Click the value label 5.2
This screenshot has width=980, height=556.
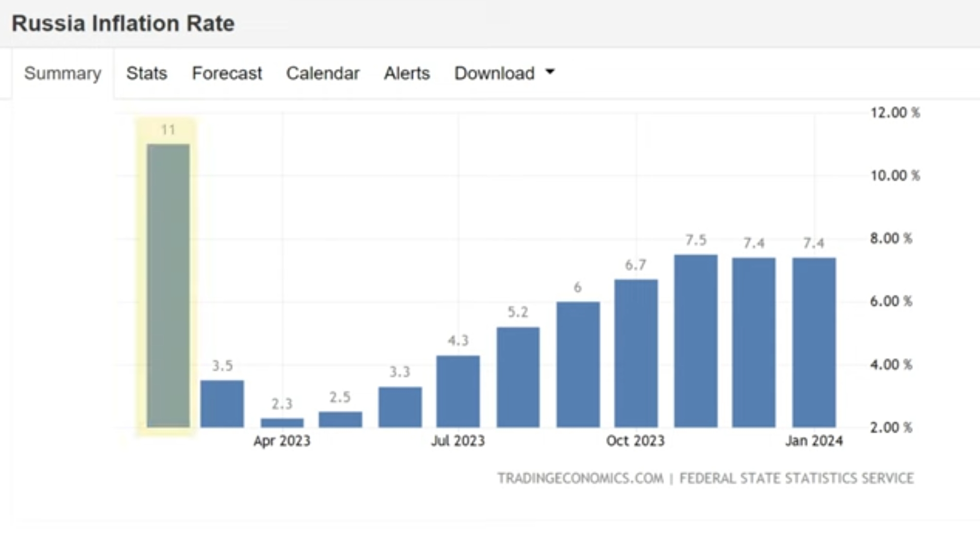click(x=518, y=312)
